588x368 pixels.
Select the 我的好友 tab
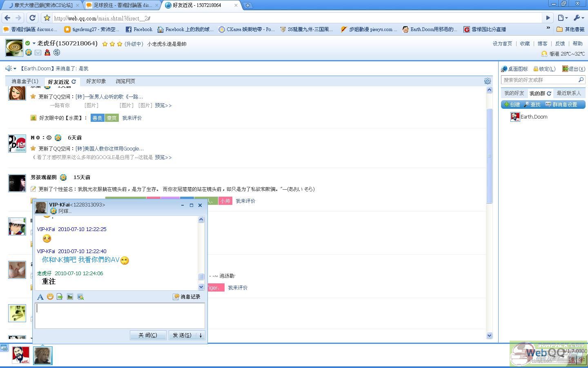tap(514, 93)
